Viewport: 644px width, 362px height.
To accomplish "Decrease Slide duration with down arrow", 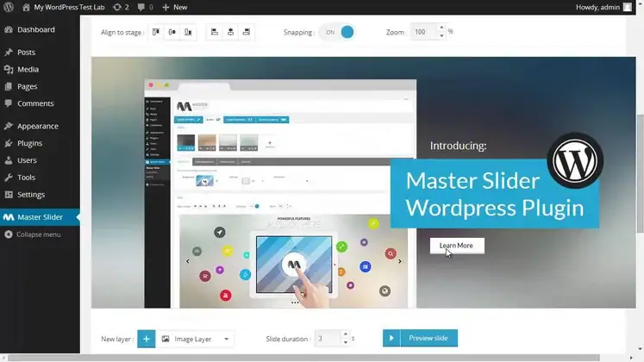I will 346,343.
